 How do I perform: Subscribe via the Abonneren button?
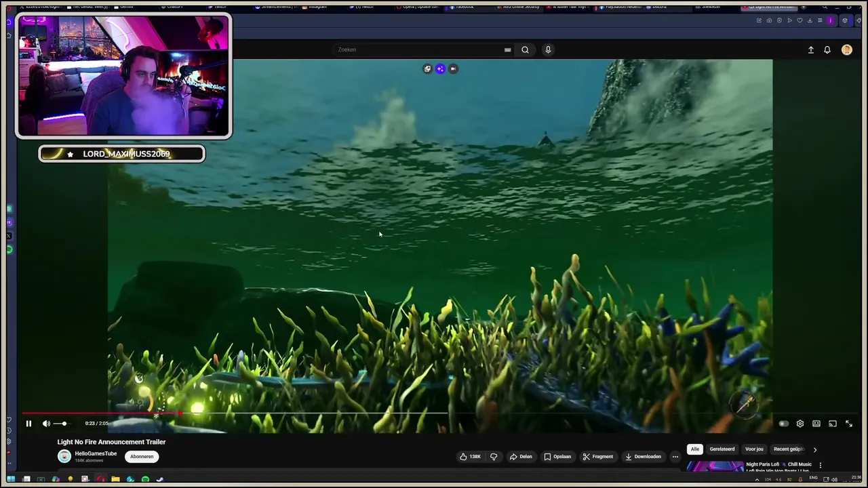pyautogui.click(x=142, y=456)
